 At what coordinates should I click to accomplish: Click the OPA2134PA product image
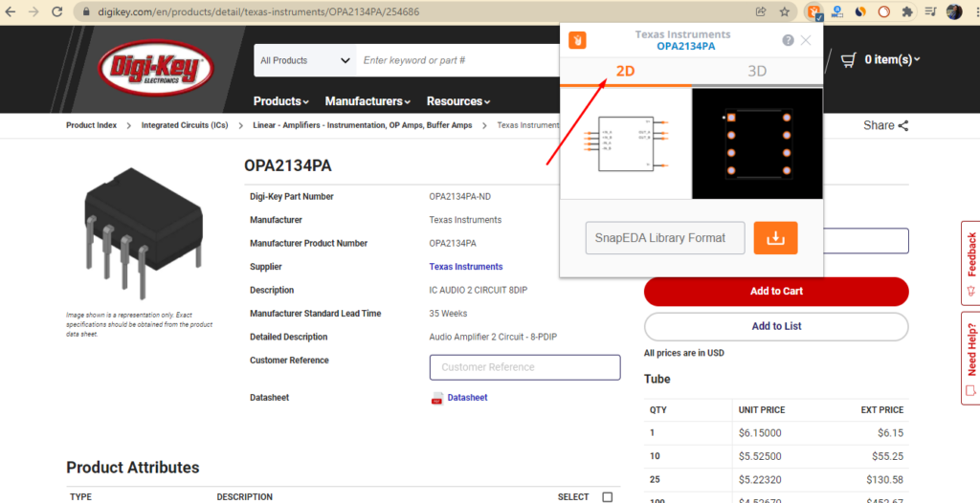click(x=144, y=232)
